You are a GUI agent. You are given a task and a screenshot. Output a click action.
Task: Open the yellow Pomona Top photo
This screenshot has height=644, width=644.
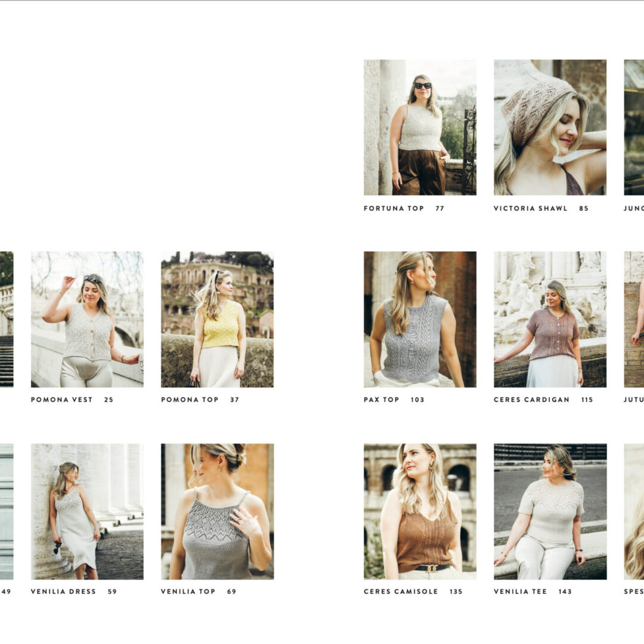click(x=217, y=319)
